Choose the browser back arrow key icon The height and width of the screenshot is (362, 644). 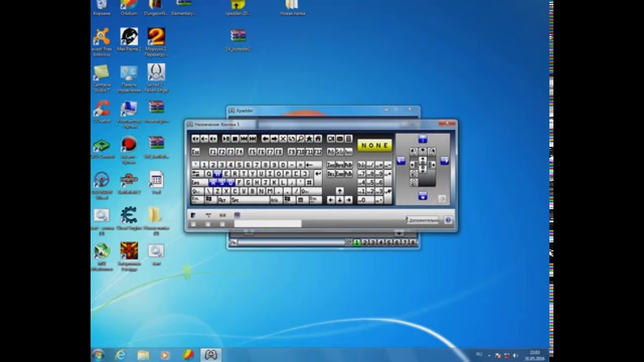coord(266,138)
